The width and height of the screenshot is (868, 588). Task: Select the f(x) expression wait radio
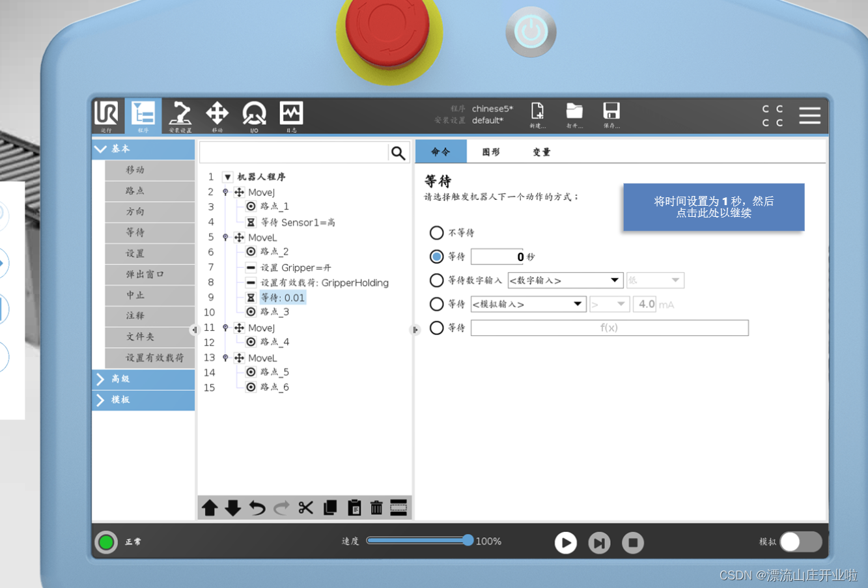(437, 328)
